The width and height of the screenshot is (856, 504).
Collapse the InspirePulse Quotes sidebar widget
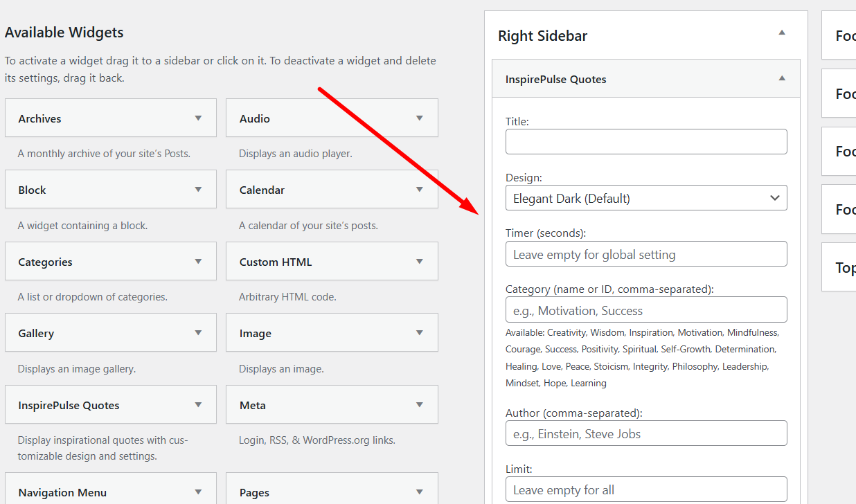tap(782, 79)
